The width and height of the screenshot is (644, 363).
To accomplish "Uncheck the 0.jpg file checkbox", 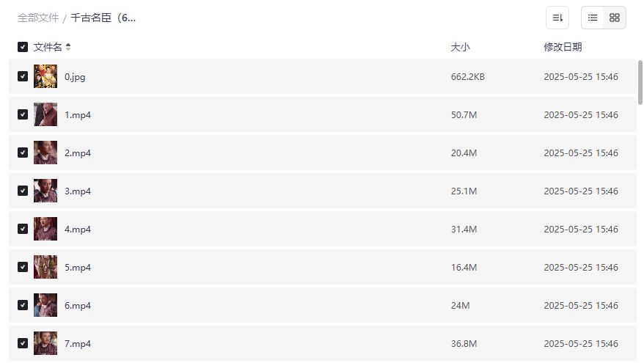I will [23, 76].
